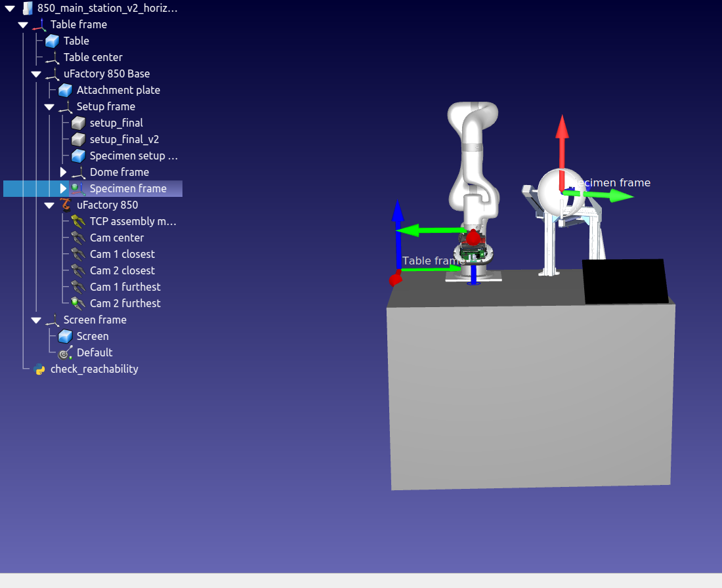Click the Table frame label in 3D view
The height and width of the screenshot is (588, 722).
coord(433,261)
